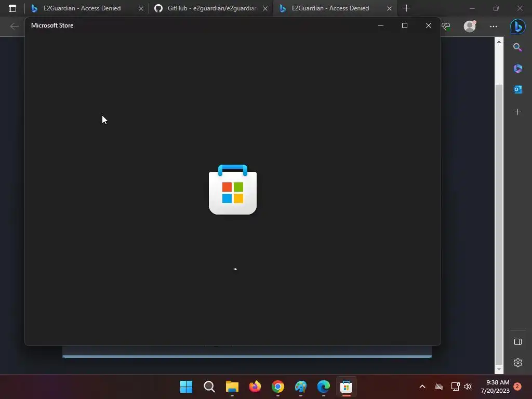Close the GitHub e2guardian tab
The image size is (532, 399).
coord(265,8)
